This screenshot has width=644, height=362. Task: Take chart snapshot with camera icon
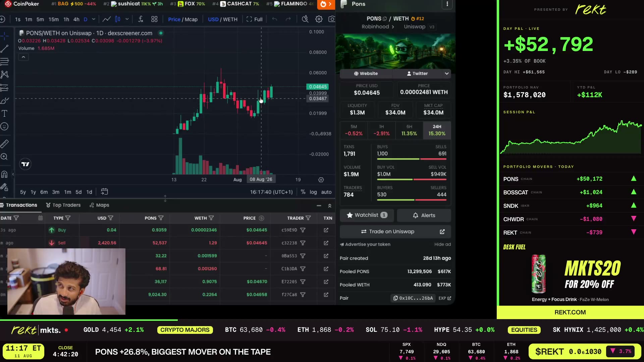pyautogui.click(x=331, y=19)
